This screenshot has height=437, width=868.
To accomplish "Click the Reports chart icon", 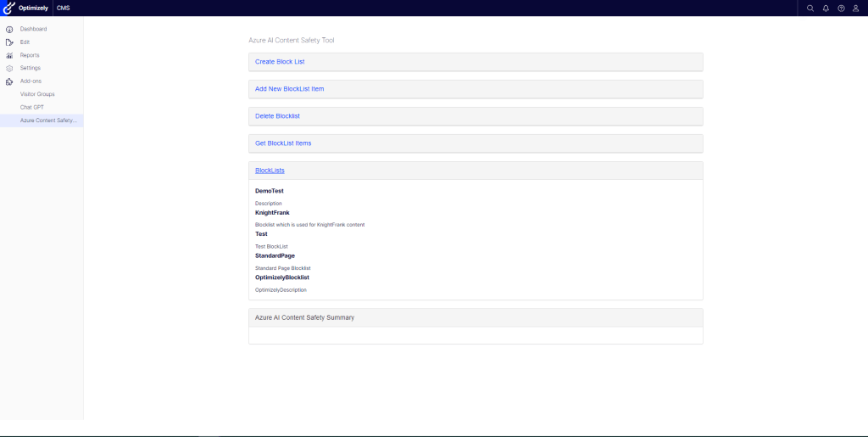I will pos(8,55).
